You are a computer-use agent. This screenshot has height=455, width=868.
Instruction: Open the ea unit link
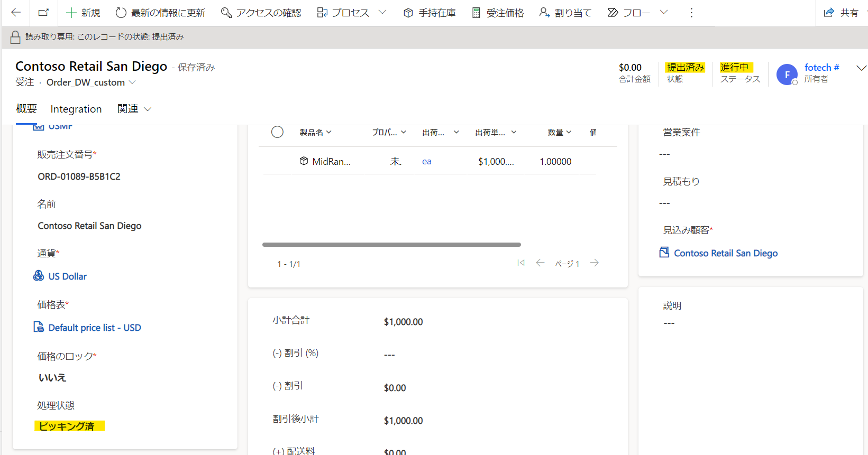click(427, 162)
